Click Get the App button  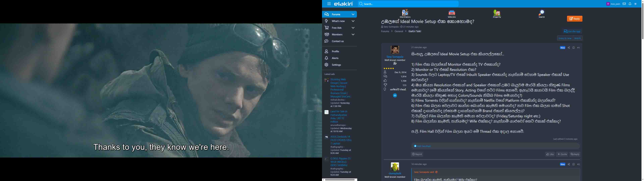572,32
